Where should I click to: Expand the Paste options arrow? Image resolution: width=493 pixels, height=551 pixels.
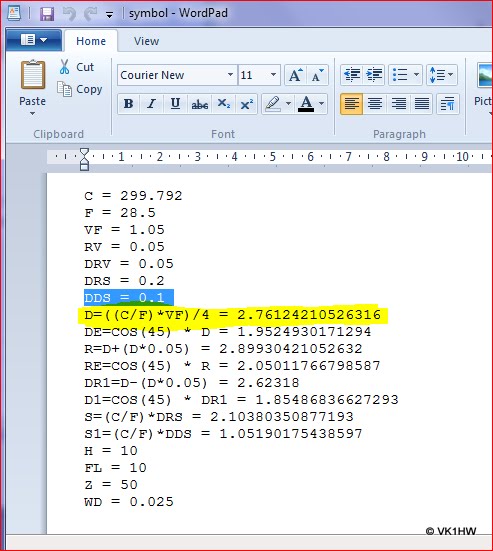(32, 114)
